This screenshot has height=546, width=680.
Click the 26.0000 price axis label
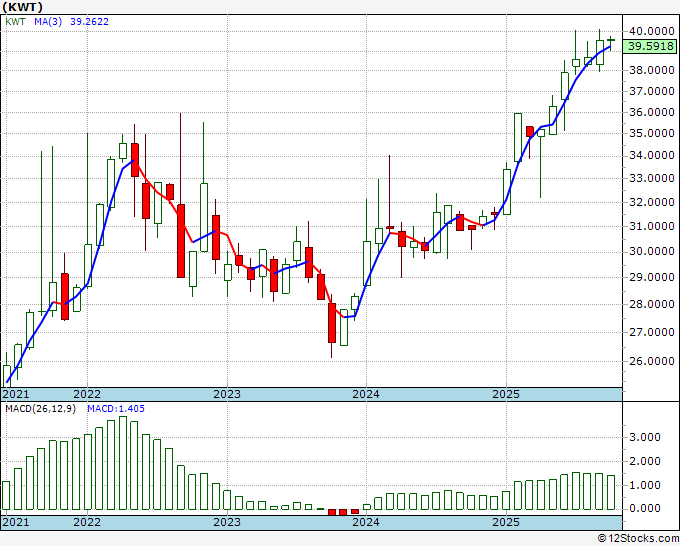[648, 362]
